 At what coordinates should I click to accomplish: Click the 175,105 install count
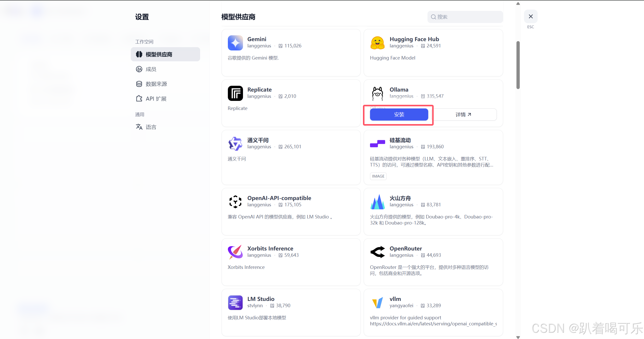tap(293, 205)
